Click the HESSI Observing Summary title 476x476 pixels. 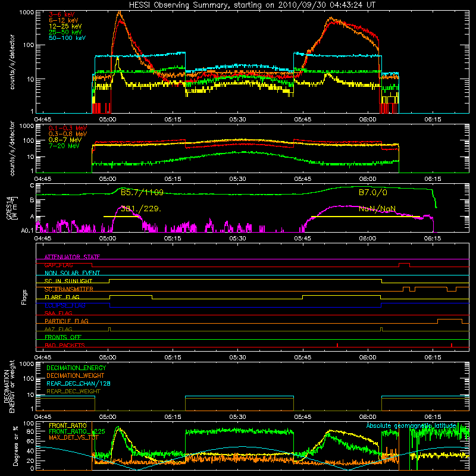tap(252, 5)
